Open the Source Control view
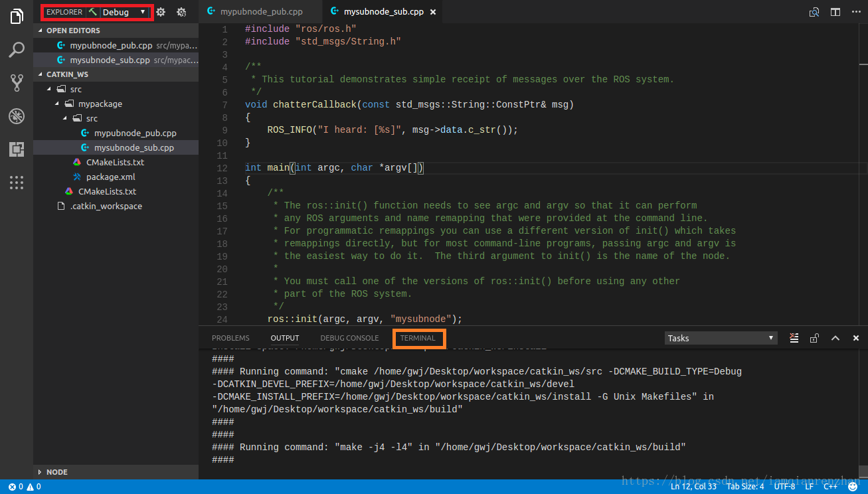Viewport: 868px width, 494px height. click(17, 83)
